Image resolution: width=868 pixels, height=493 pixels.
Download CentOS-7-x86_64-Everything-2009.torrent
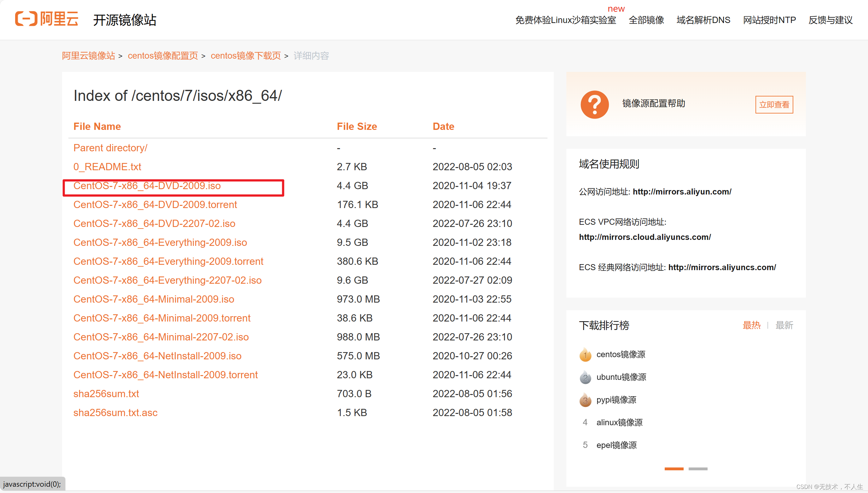[168, 262]
